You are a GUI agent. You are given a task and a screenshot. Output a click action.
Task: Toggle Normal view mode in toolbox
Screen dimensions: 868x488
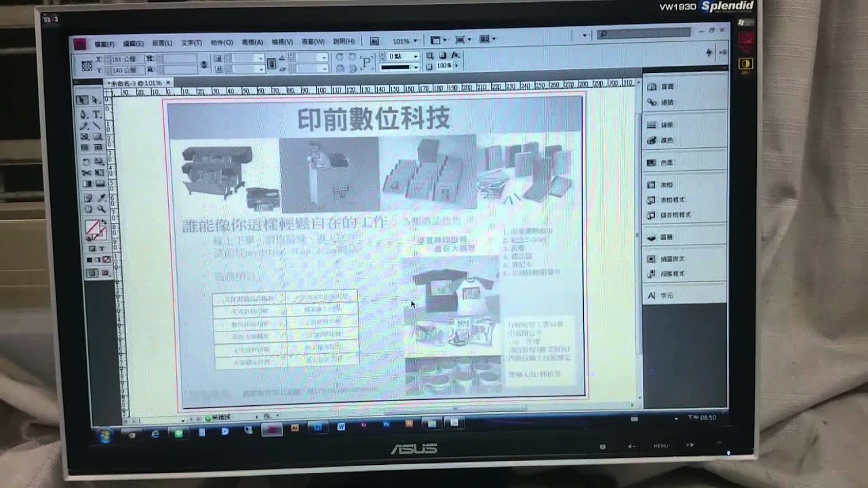click(91, 272)
